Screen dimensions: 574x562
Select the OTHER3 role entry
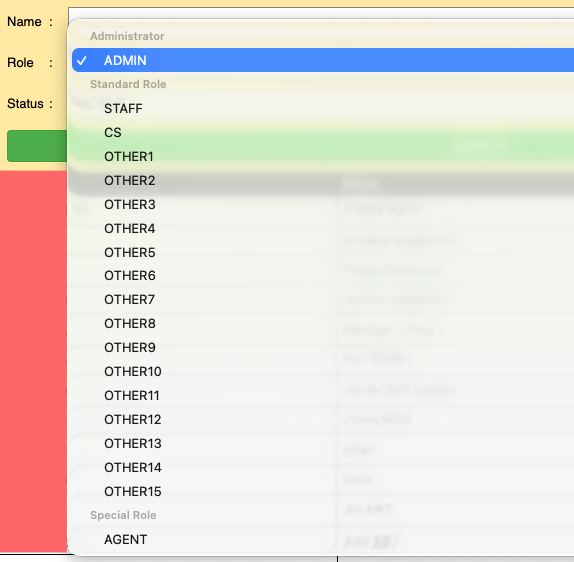(323, 204)
